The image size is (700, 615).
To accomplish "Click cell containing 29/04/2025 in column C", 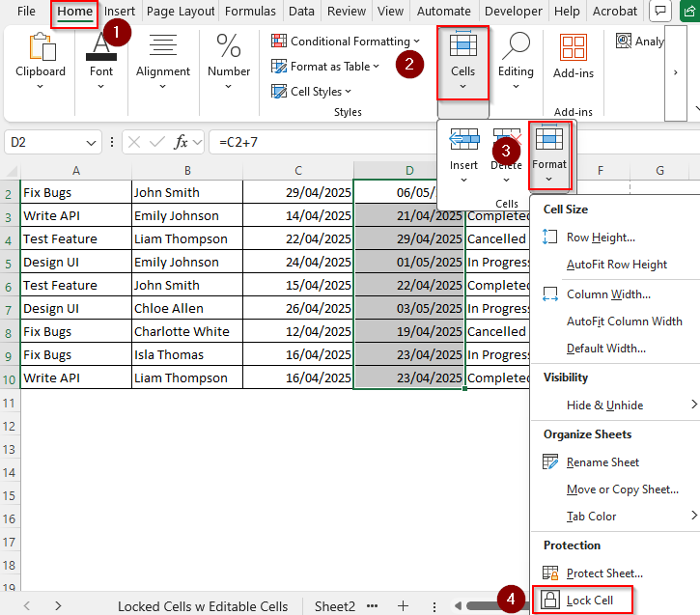I will [x=297, y=192].
